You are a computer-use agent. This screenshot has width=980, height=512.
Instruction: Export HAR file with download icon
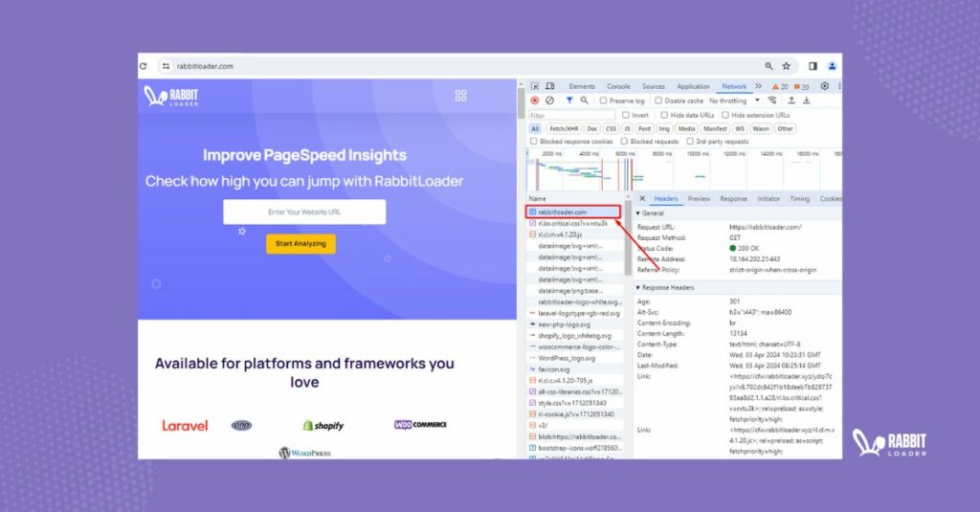point(806,100)
